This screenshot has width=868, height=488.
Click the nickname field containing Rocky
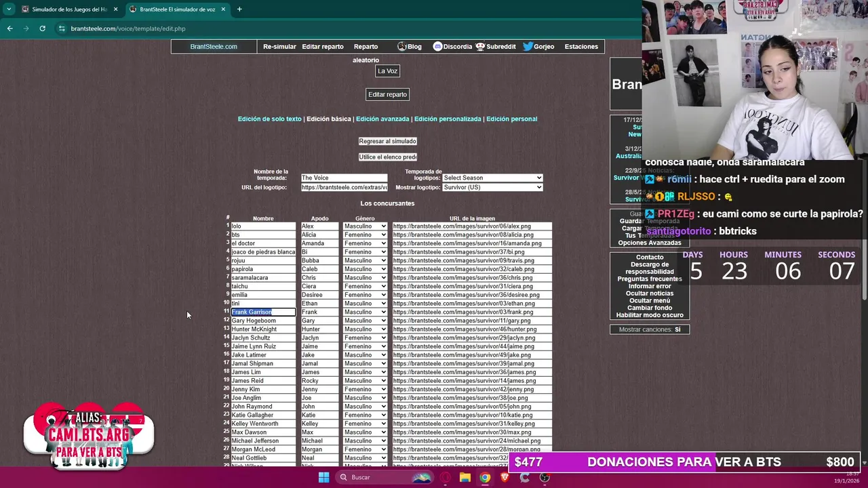point(319,381)
